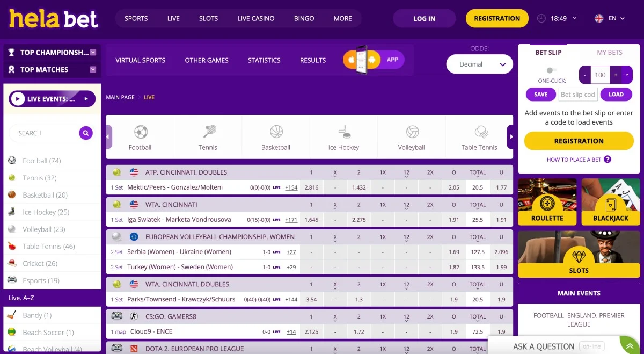Select odds 2.816 for Mektic/Peers win
This screenshot has width=644, height=354.
pos(311,187)
